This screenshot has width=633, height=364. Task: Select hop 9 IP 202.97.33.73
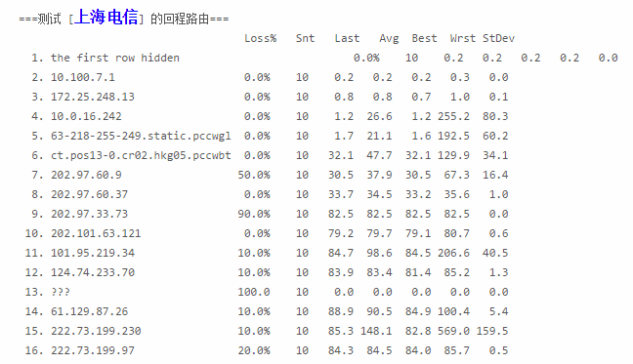click(x=89, y=214)
